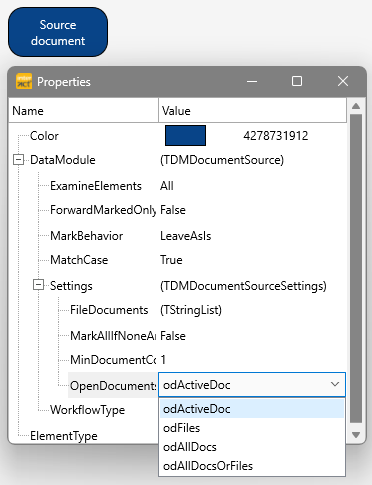Click the scrollbar down arrow
This screenshot has height=485, width=372.
point(356,435)
